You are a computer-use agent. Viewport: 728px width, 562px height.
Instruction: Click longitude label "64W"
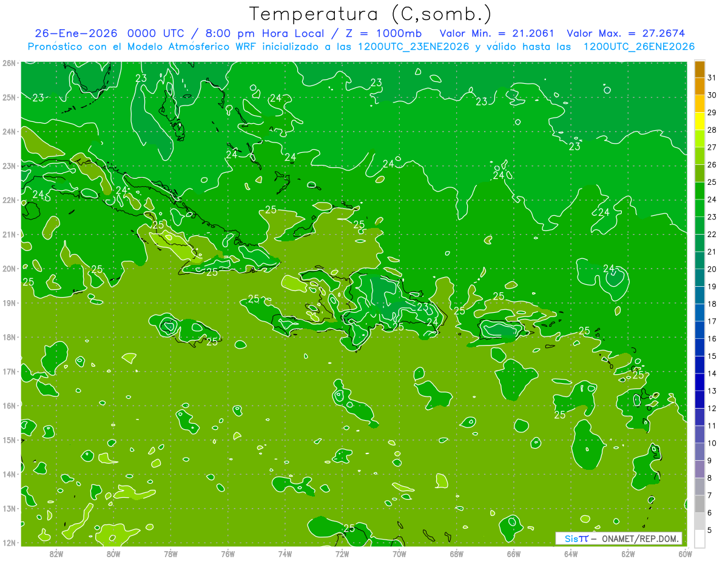pos(571,554)
